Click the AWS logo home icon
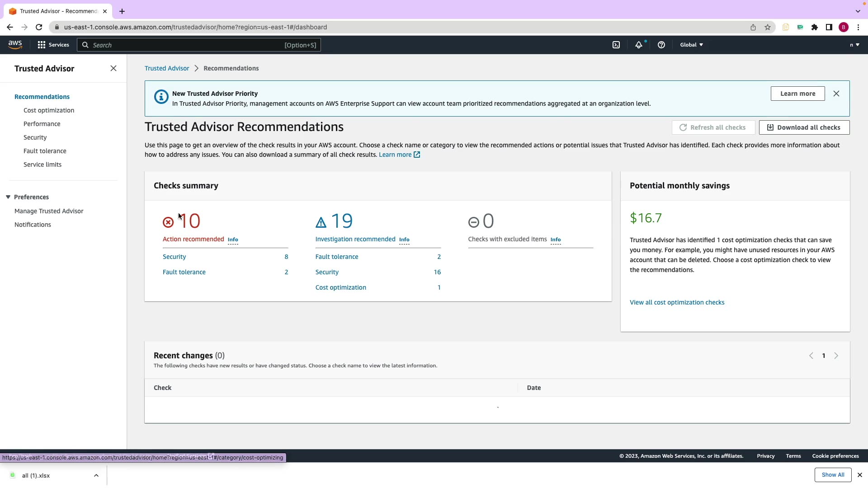 pos(15,44)
